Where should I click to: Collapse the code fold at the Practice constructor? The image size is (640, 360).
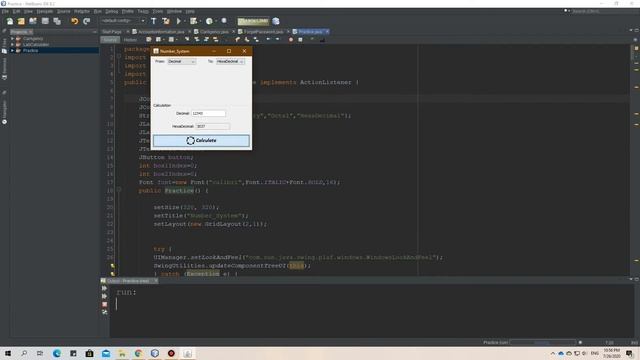pos(119,190)
